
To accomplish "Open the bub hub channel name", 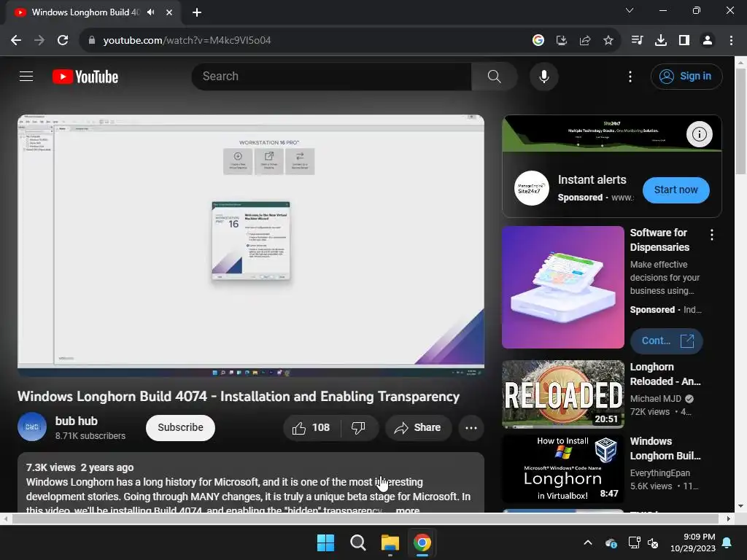I will click(x=76, y=421).
